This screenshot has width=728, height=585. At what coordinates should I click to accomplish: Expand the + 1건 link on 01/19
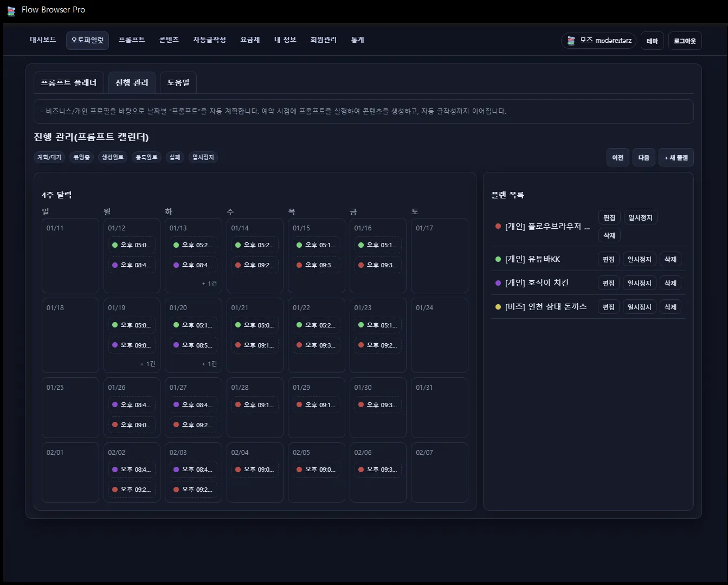click(147, 364)
